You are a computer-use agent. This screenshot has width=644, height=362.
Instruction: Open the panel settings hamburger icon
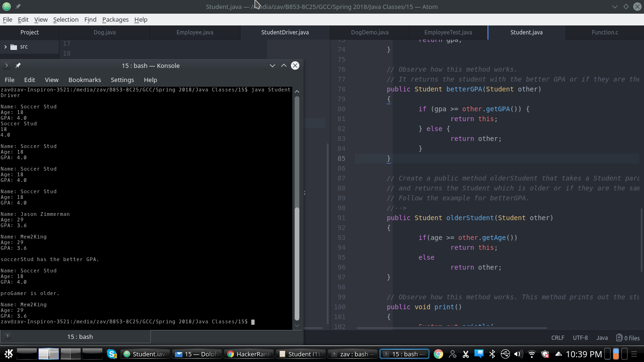634,354
